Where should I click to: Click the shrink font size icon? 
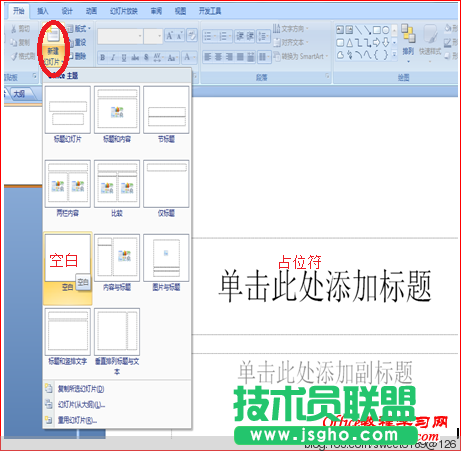coord(179,36)
